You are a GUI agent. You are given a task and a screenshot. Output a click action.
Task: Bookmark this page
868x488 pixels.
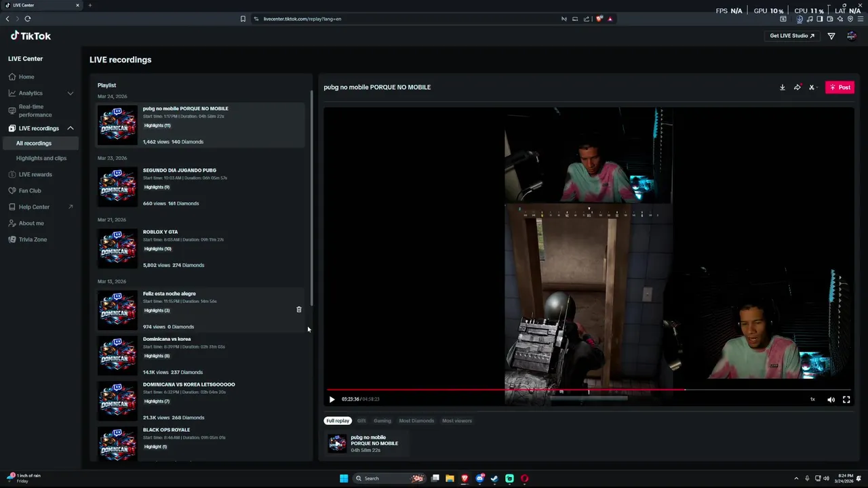243,19
